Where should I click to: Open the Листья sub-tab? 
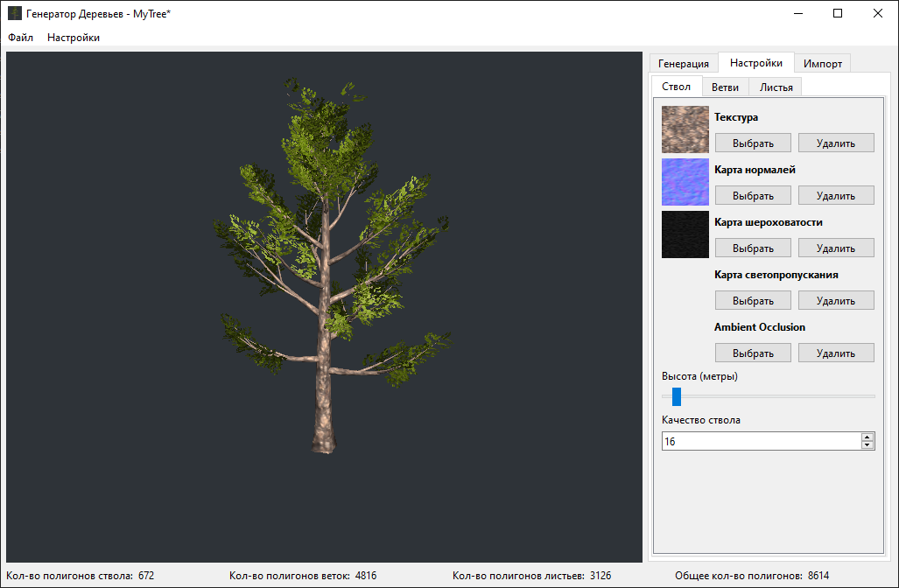pos(776,87)
